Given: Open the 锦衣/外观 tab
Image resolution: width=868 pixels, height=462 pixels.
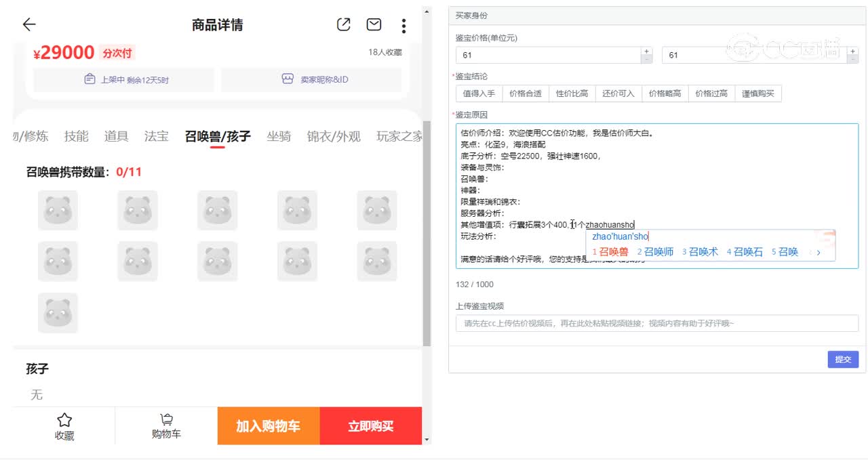Looking at the screenshot, I should tap(334, 135).
